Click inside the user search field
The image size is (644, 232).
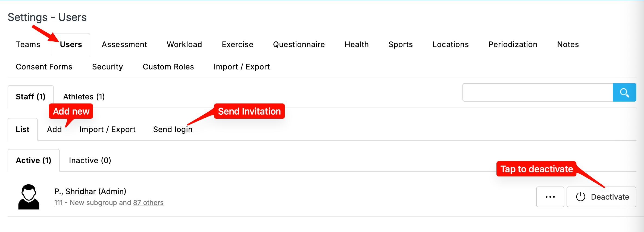[x=538, y=93]
